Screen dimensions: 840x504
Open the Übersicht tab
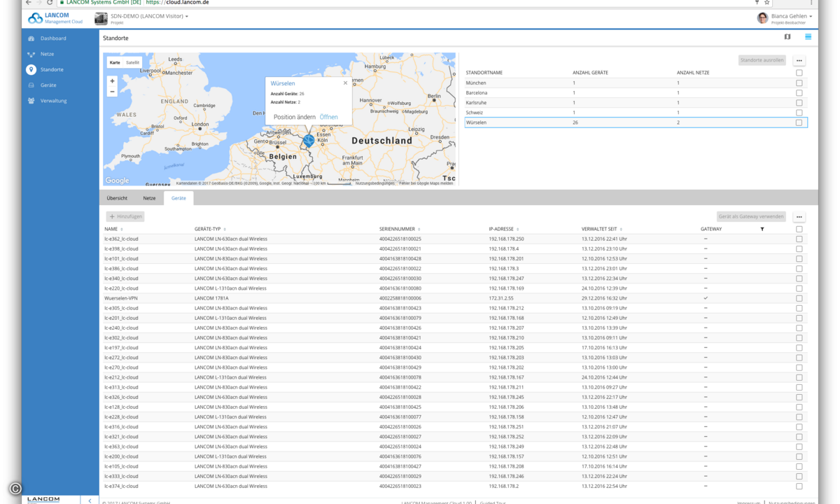click(117, 198)
